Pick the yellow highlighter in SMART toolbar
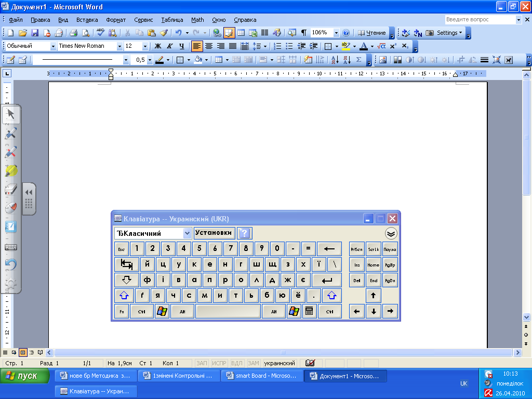532x399 pixels. [x=11, y=170]
